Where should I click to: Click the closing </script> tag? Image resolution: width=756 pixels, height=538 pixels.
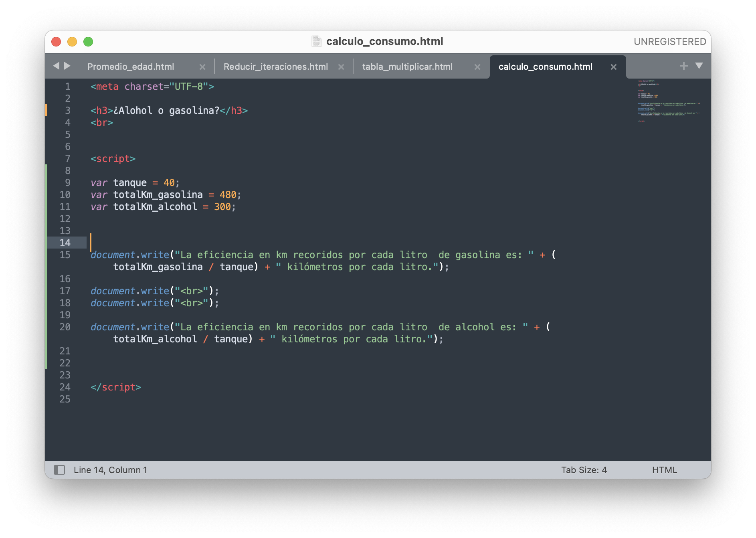pos(116,387)
